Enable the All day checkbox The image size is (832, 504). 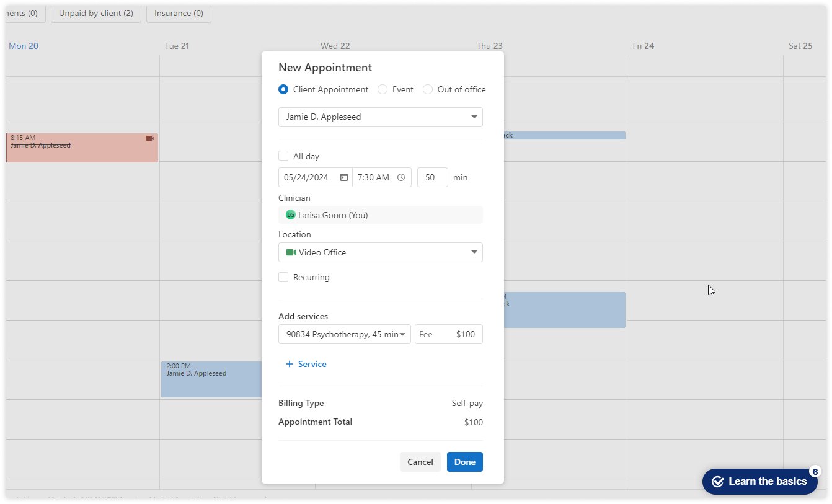(283, 156)
